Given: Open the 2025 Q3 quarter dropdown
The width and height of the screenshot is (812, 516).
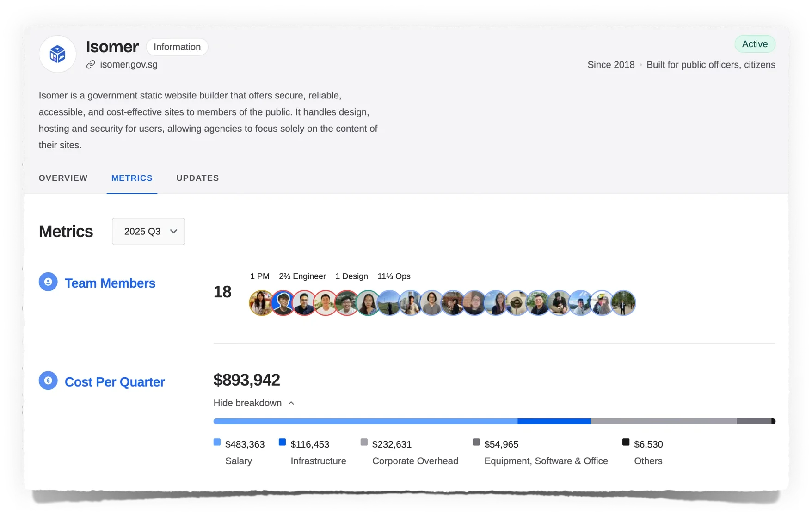Looking at the screenshot, I should [x=148, y=231].
